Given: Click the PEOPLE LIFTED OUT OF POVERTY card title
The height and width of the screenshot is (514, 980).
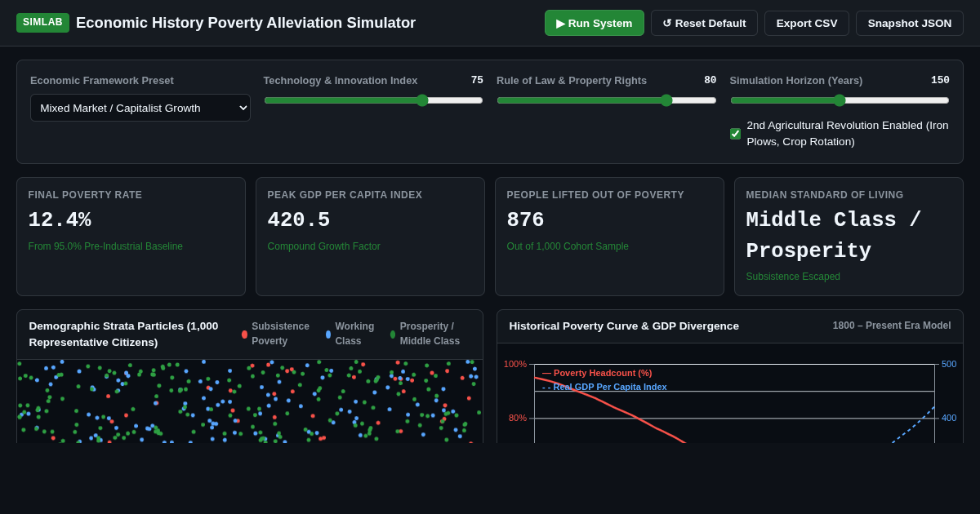Looking at the screenshot, I should coord(595,195).
